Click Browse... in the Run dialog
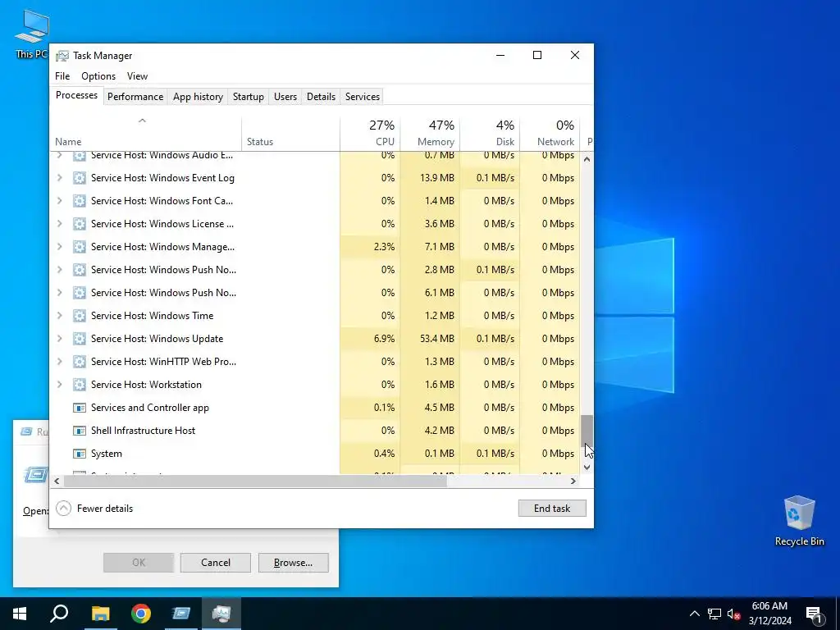Viewport: 840px width, 630px height. pyautogui.click(x=293, y=563)
